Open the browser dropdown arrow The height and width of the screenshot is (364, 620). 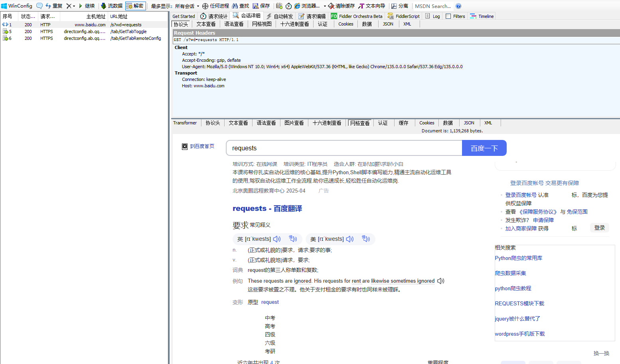pos(325,6)
